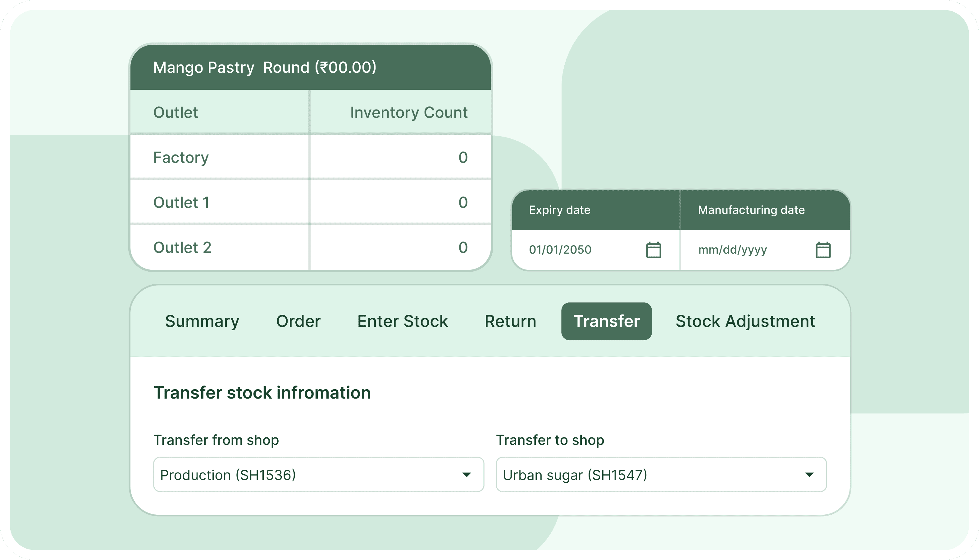979x560 pixels.
Task: Open the Enter Stock tab
Action: tap(402, 321)
